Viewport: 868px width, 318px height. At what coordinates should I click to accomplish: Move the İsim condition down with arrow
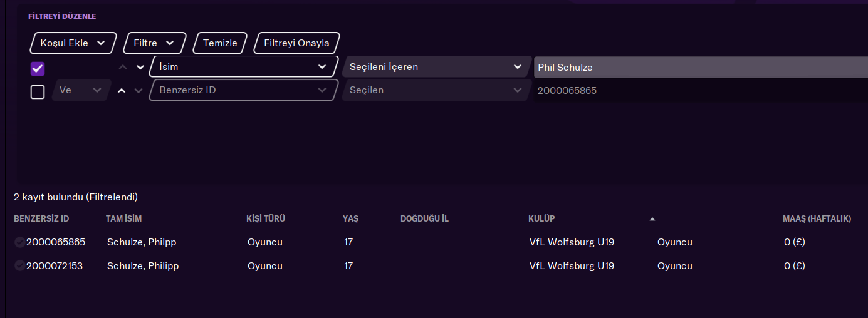140,67
